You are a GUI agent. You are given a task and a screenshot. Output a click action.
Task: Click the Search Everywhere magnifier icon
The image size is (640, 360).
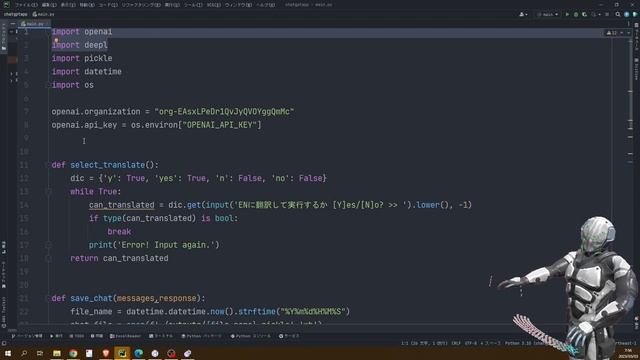pos(618,14)
